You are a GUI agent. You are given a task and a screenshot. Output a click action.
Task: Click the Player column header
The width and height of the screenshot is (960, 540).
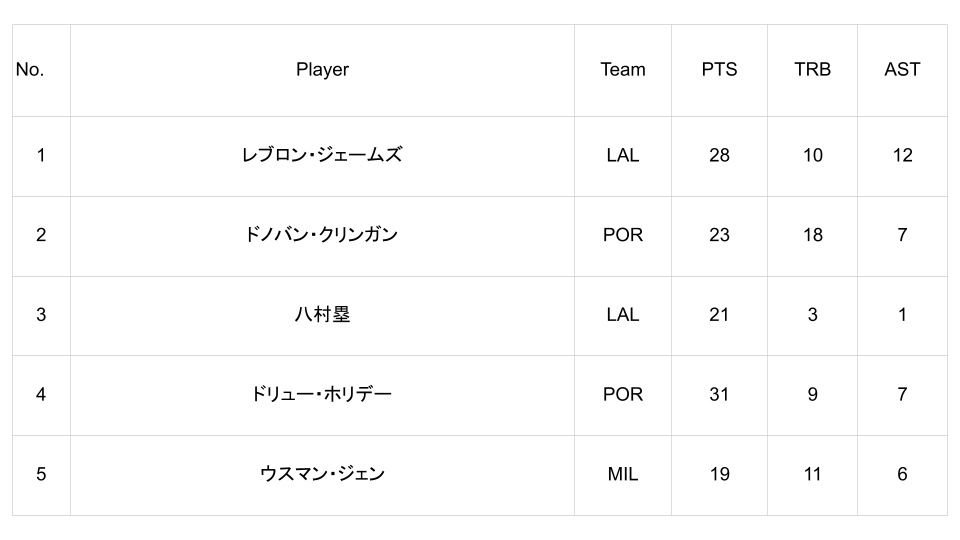pyautogui.click(x=322, y=70)
